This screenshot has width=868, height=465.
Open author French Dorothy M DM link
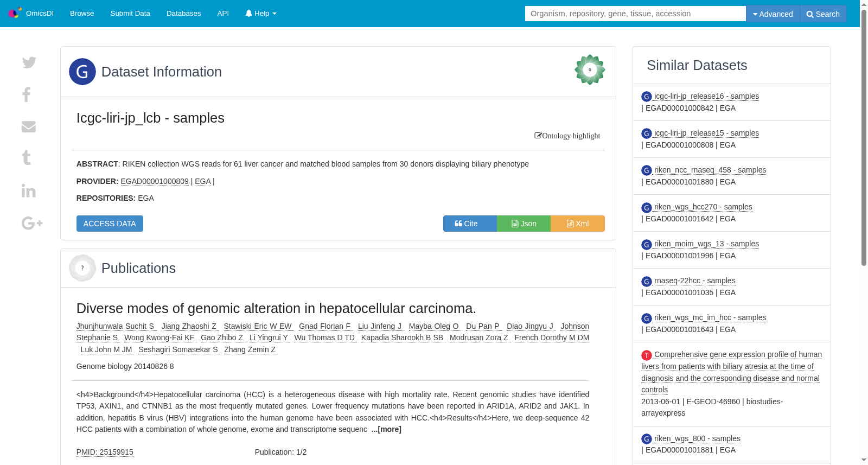(x=552, y=337)
